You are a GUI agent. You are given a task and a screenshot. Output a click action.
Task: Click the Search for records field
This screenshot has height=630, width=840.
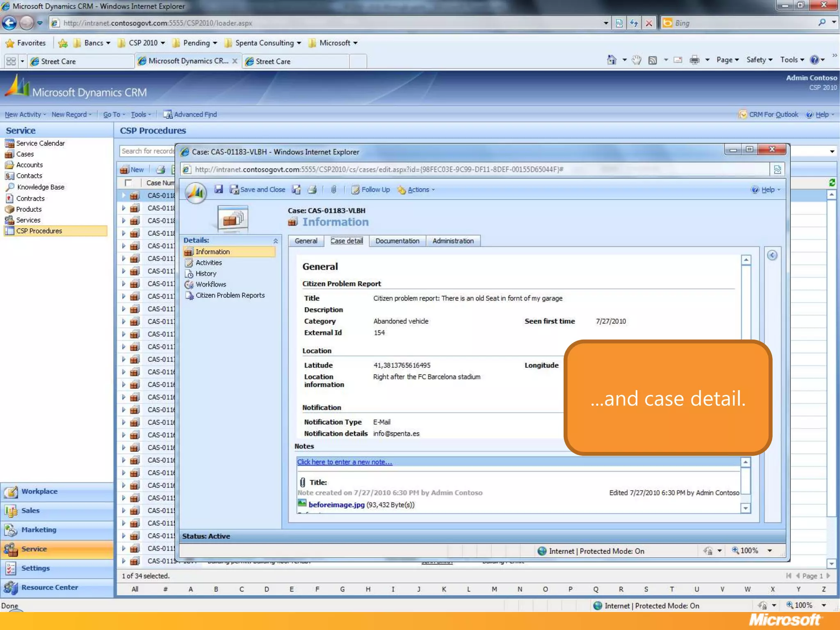(147, 151)
